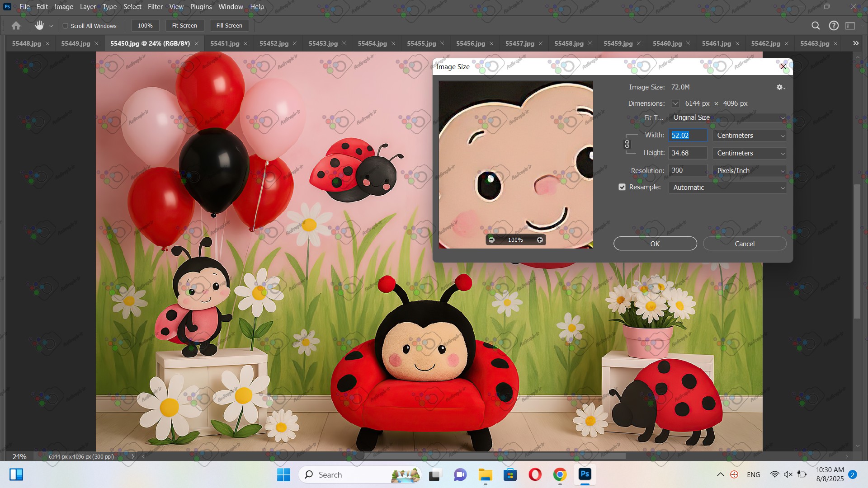Open the Resample Automatic method dropdown
Image resolution: width=868 pixels, height=488 pixels.
pos(727,188)
